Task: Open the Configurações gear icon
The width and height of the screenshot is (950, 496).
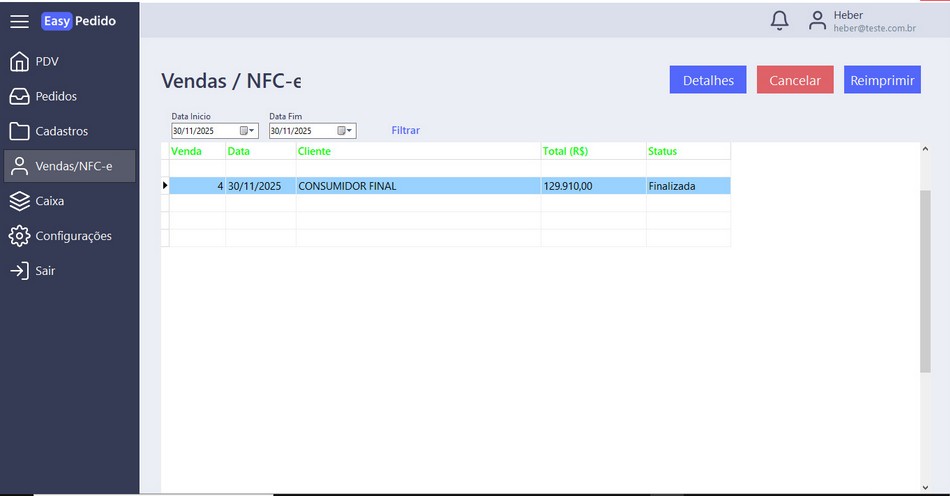Action: tap(19, 236)
